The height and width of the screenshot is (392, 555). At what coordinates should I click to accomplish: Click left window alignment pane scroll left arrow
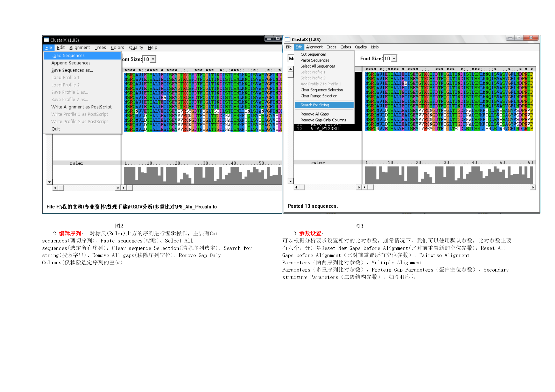point(123,188)
